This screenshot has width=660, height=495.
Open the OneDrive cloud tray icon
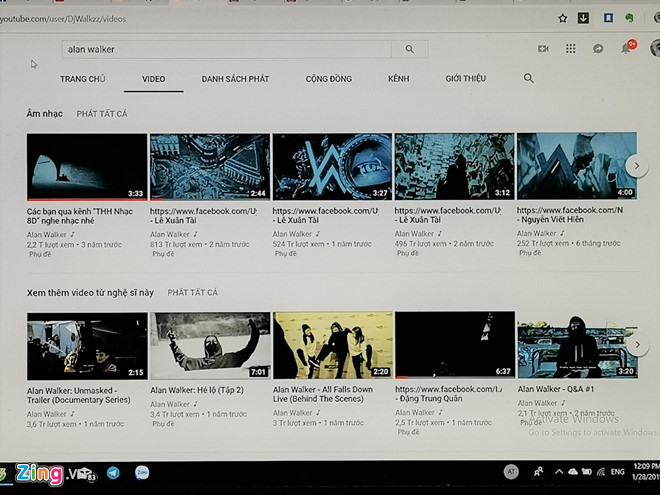click(573, 472)
